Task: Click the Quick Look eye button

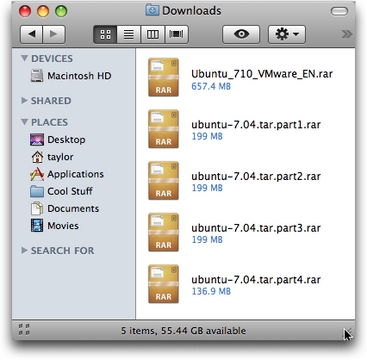Action: pos(241,34)
